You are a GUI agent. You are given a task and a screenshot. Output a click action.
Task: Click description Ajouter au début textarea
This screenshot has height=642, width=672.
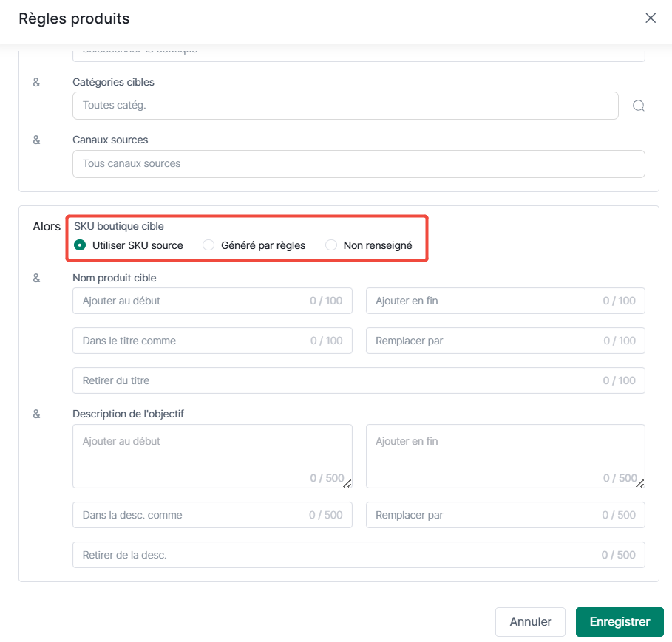tap(212, 456)
